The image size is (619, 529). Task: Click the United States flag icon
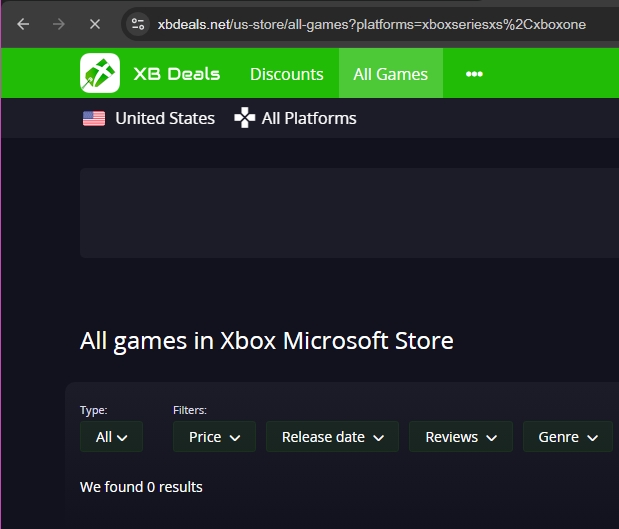coord(94,118)
